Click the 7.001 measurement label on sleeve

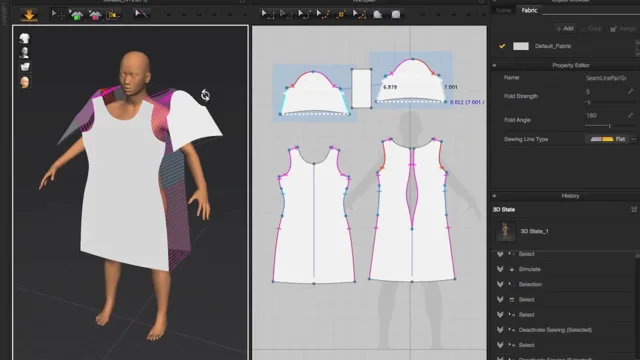451,87
